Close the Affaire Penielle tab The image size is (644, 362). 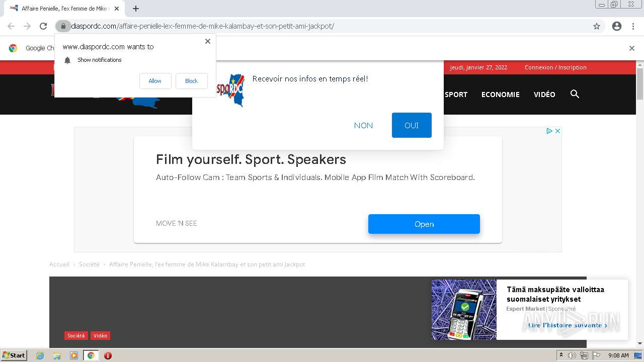coord(117,9)
